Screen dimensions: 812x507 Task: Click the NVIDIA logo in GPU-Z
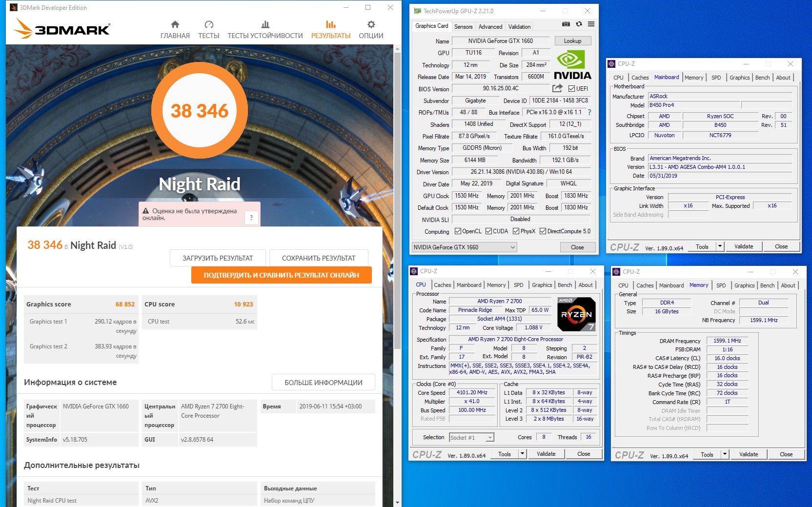[x=572, y=65]
